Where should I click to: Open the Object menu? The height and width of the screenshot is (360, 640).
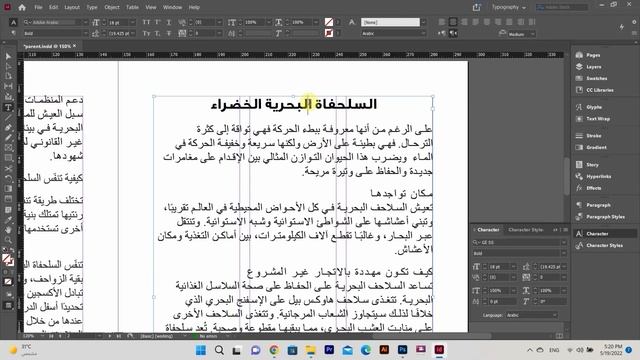pos(112,7)
